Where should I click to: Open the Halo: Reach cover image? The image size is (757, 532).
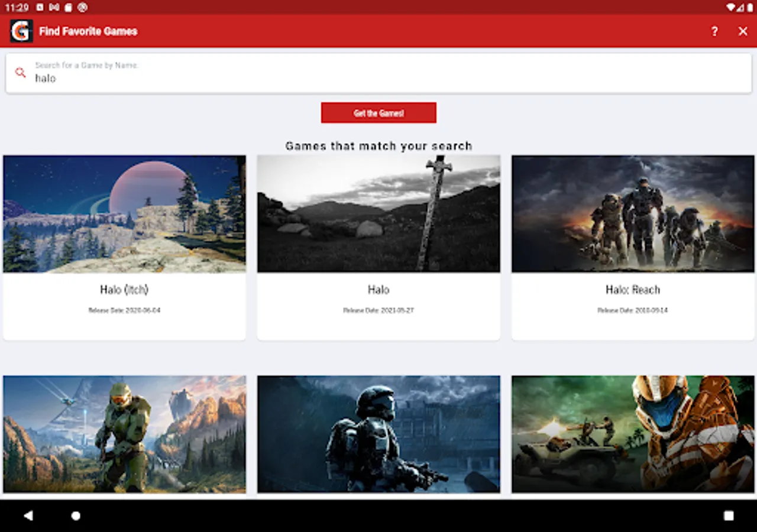pyautogui.click(x=633, y=214)
